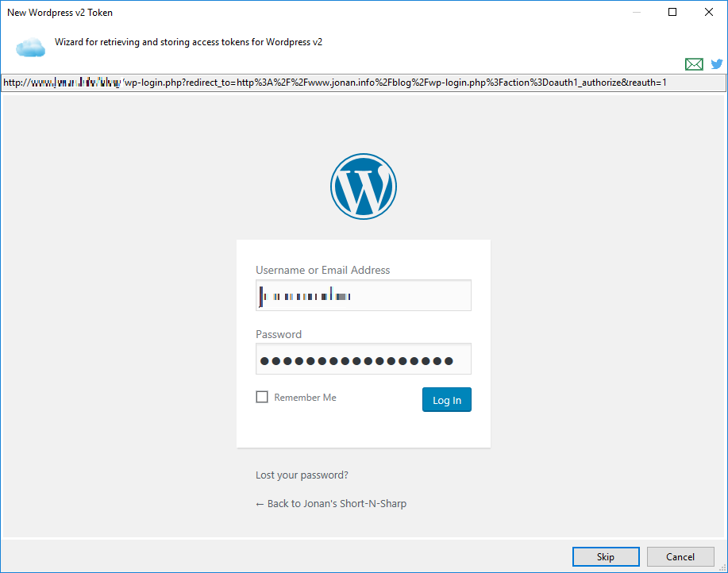This screenshot has height=573, width=728.
Task: Click the window resize grip in the corner
Action: pyautogui.click(x=722, y=567)
